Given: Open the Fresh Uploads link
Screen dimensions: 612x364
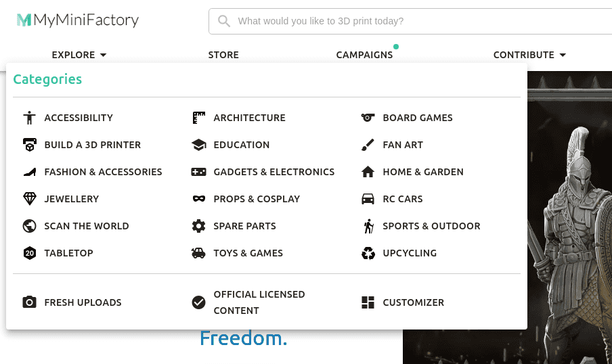Looking at the screenshot, I should click(83, 302).
